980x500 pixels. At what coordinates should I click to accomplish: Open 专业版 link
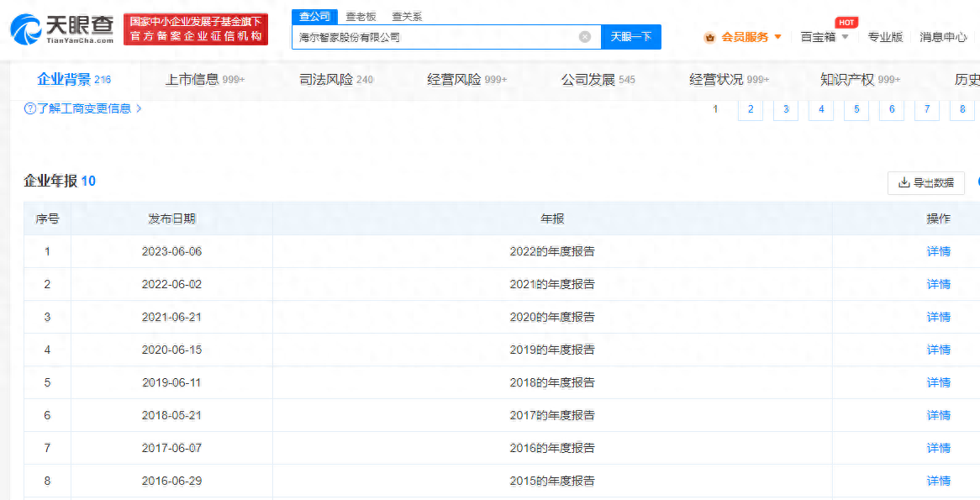pyautogui.click(x=885, y=37)
